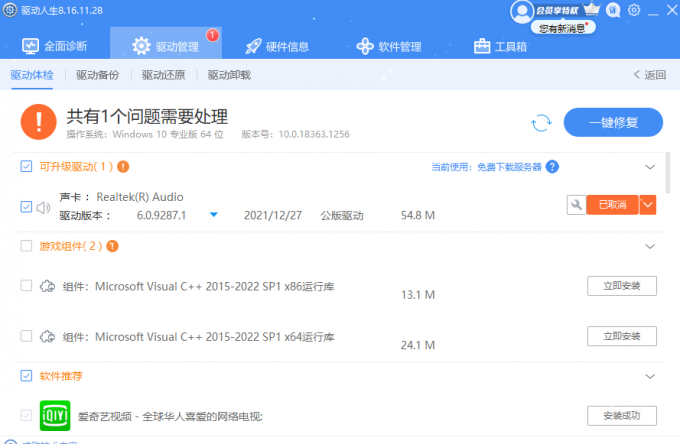Open help icon beside 免费下载服务器

552,166
